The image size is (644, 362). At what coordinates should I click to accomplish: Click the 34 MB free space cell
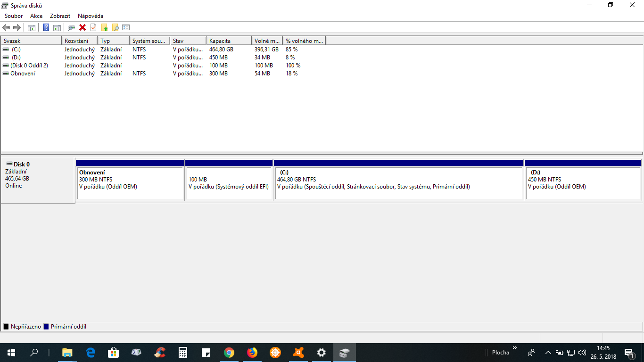point(262,58)
